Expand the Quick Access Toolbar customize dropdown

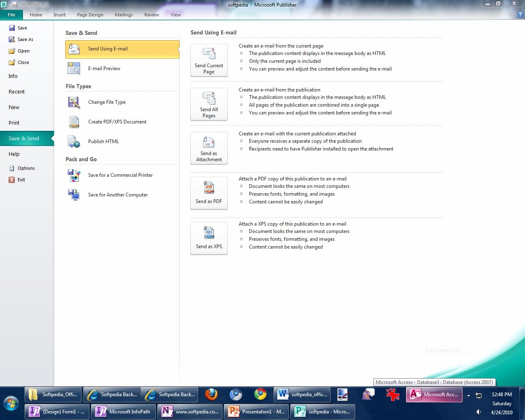click(50, 5)
